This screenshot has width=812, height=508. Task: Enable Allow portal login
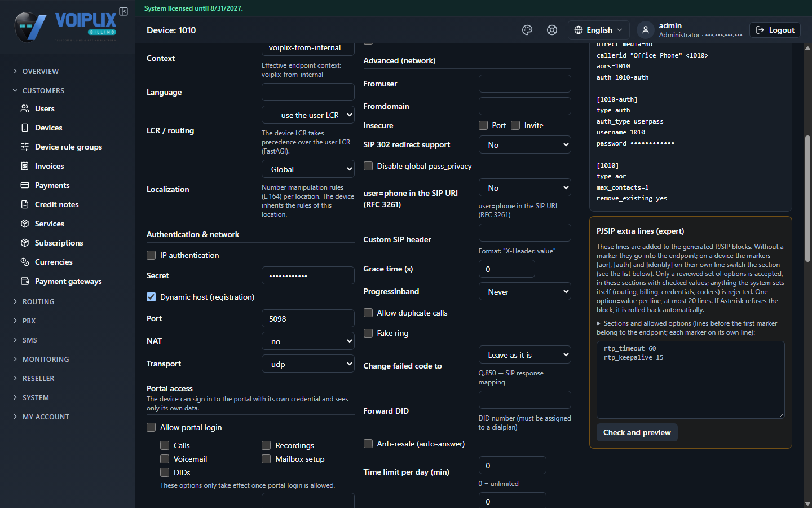click(151, 427)
